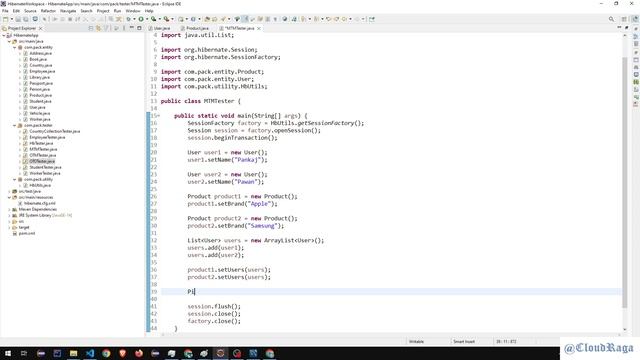Click Link with Editor icon in Project Explorer
Image resolution: width=640 pixels, height=360 pixels.
[98, 28]
